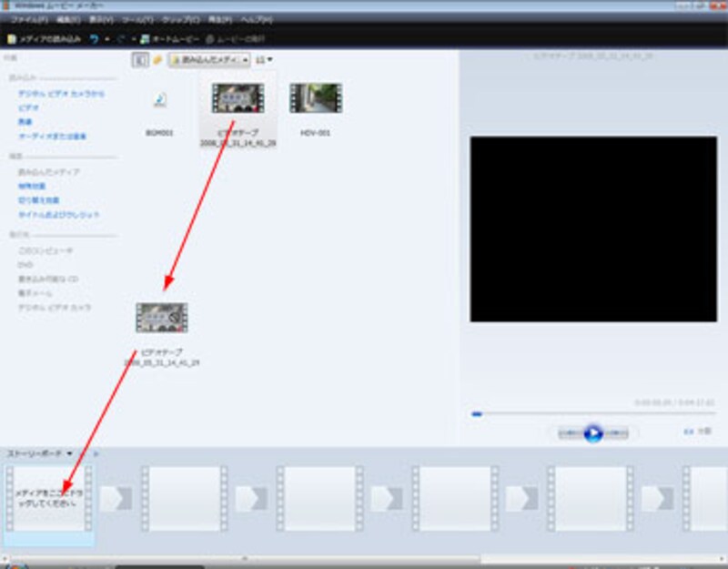Open the Imported Media location dropdown
Viewport: 728px width, 569px height.
coord(208,59)
